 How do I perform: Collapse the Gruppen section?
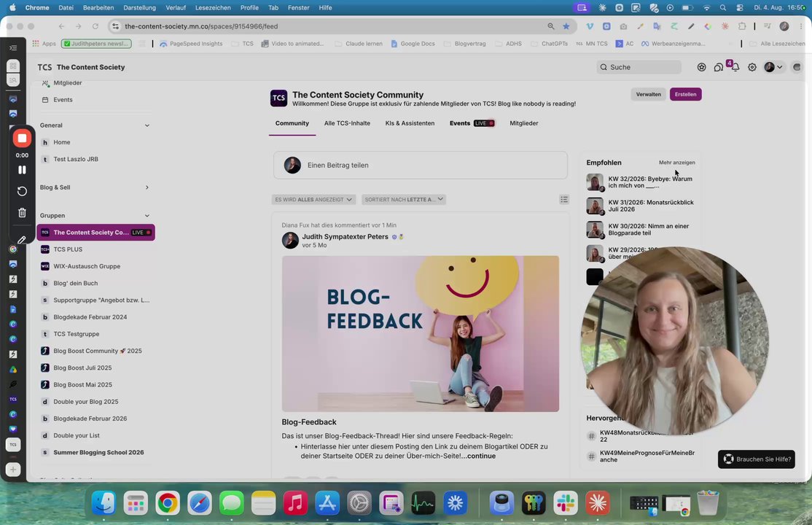(147, 216)
